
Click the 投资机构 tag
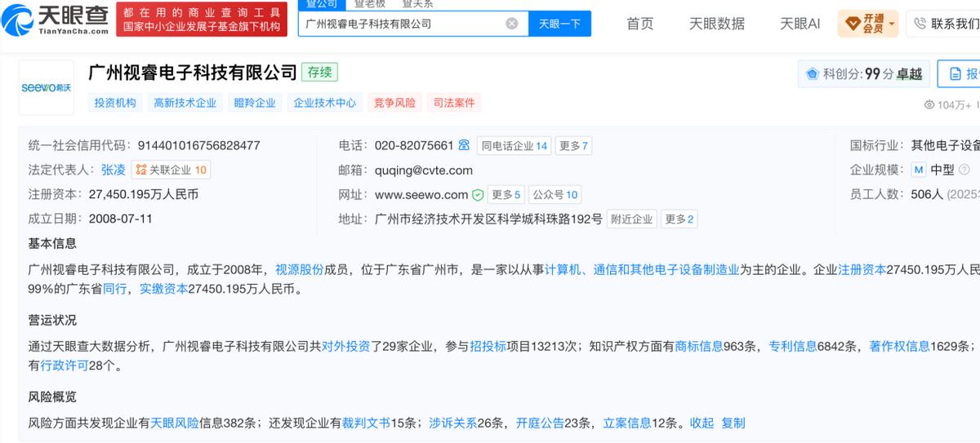[115, 103]
